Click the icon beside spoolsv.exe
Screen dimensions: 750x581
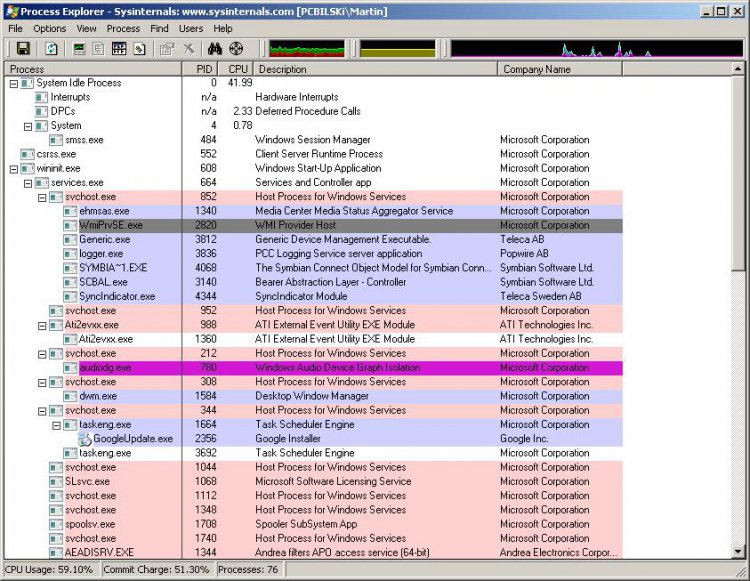(56, 524)
